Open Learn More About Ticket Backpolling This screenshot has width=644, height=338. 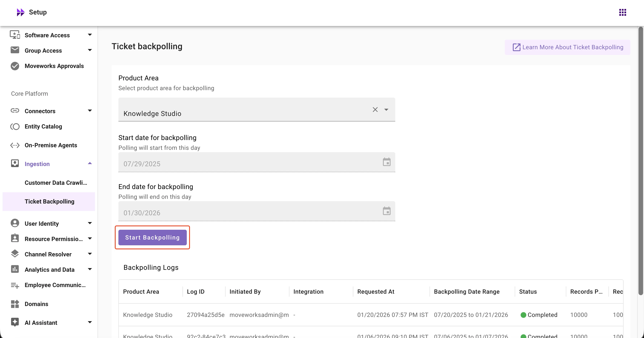[x=567, y=47]
